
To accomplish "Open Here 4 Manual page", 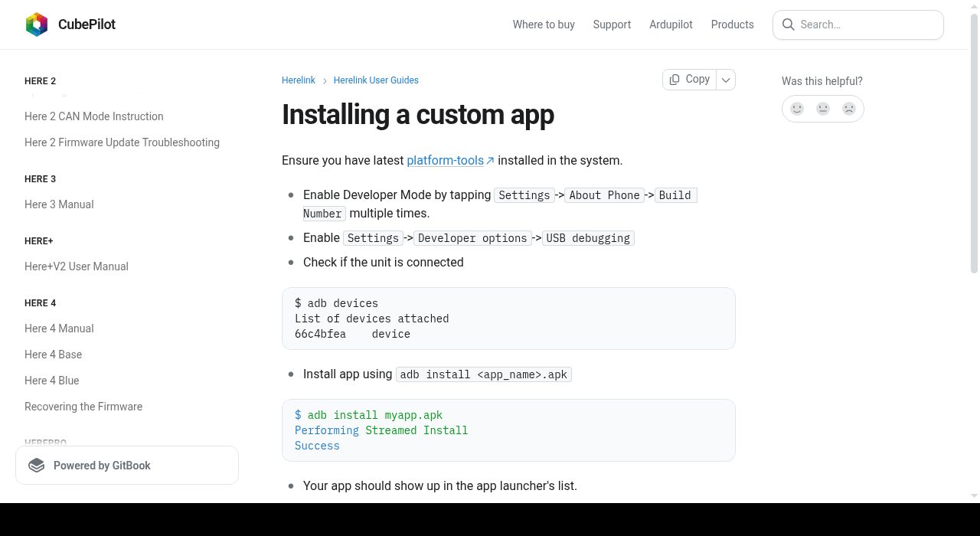I will point(59,328).
